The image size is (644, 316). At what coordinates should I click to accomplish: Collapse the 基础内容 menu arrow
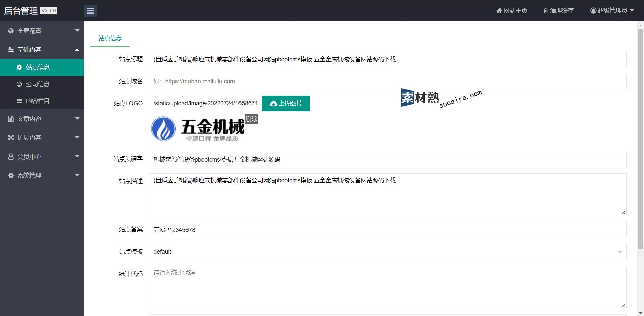pyautogui.click(x=77, y=50)
